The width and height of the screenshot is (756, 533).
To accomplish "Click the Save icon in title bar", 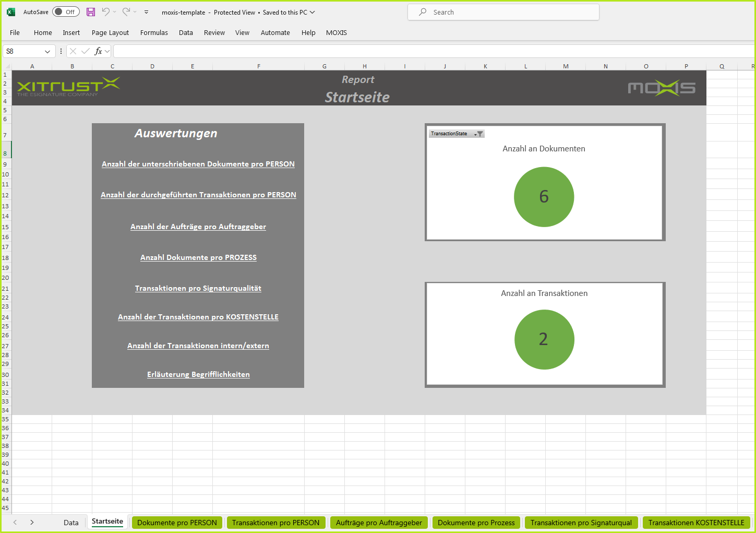I will [91, 12].
